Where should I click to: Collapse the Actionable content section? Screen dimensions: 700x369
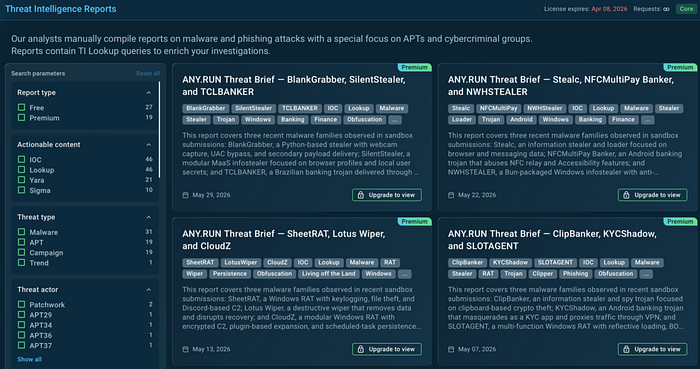pyautogui.click(x=149, y=145)
